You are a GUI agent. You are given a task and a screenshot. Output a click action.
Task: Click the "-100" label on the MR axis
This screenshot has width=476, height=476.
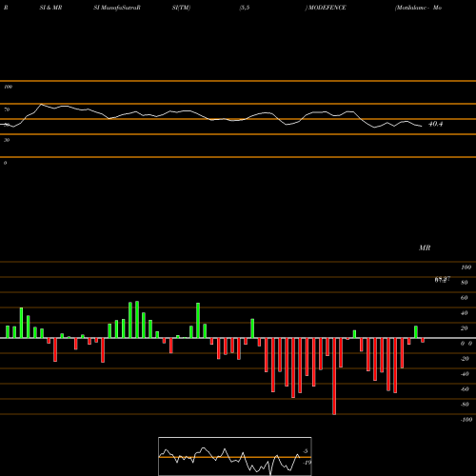[466, 420]
